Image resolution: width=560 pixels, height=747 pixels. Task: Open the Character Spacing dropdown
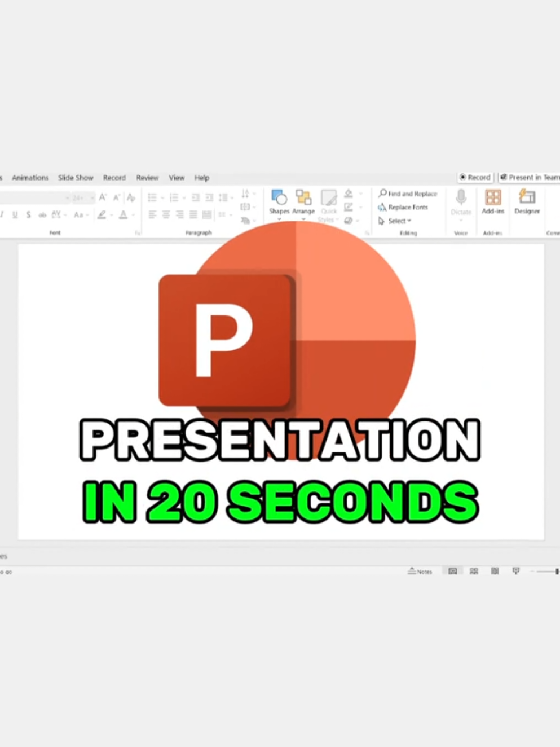58,215
